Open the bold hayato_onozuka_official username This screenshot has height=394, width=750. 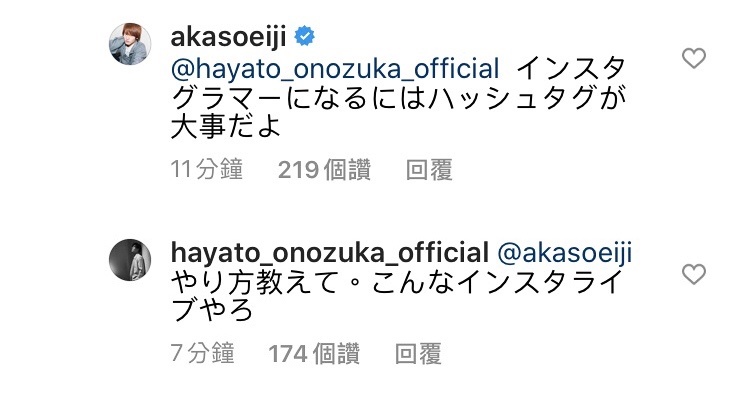click(x=330, y=253)
